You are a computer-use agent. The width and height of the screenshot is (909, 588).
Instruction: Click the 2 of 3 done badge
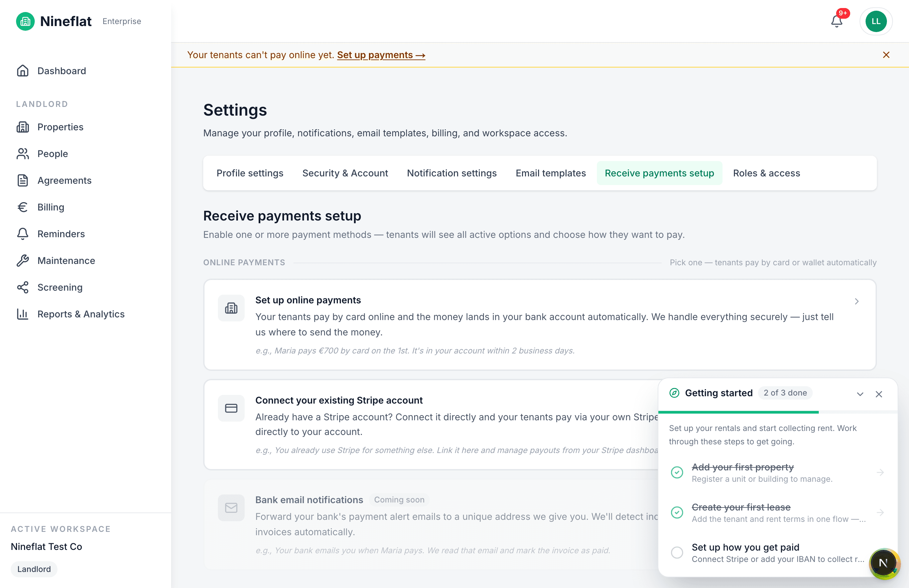click(785, 393)
